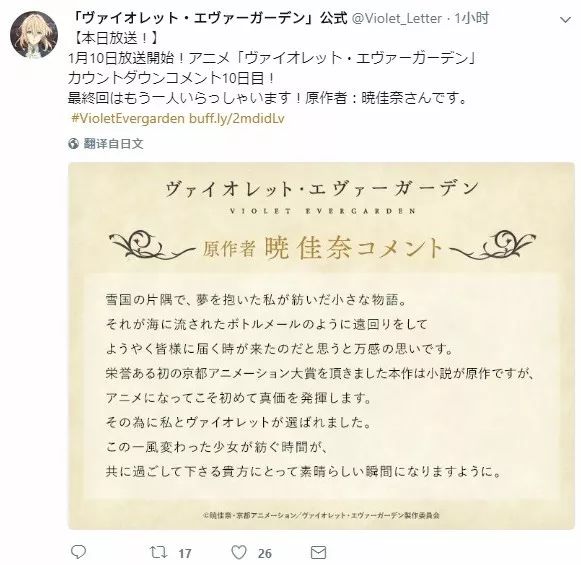The image size is (581, 565).
Task: Click the retweet arrows icon
Action: pyautogui.click(x=159, y=552)
